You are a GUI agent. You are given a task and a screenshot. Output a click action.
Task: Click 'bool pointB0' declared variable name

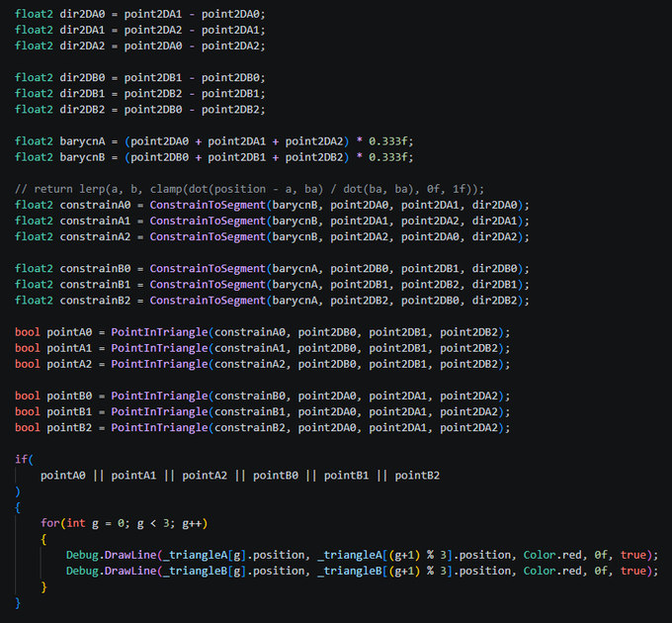69,396
